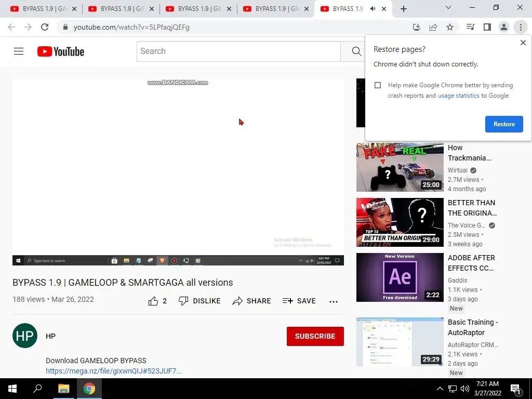
Task: Expand the tab search chevron
Action: pyautogui.click(x=448, y=7)
